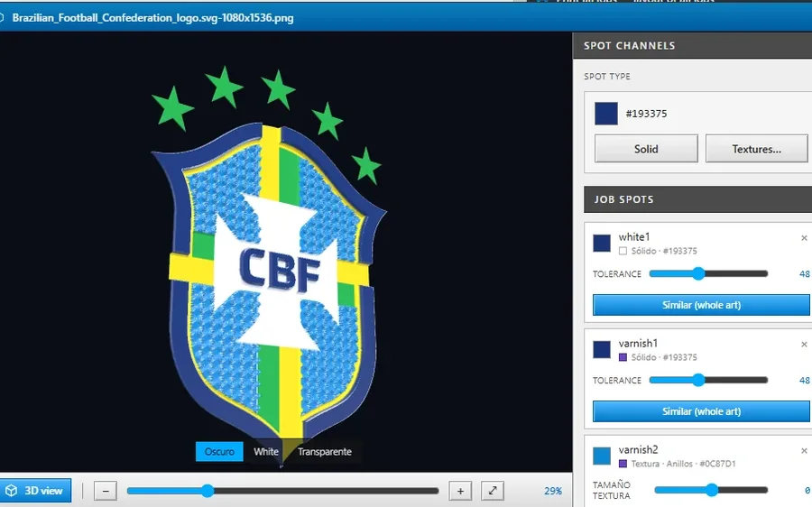Click the varnish1 tolerance slider
The image size is (812, 507).
pyautogui.click(x=708, y=380)
